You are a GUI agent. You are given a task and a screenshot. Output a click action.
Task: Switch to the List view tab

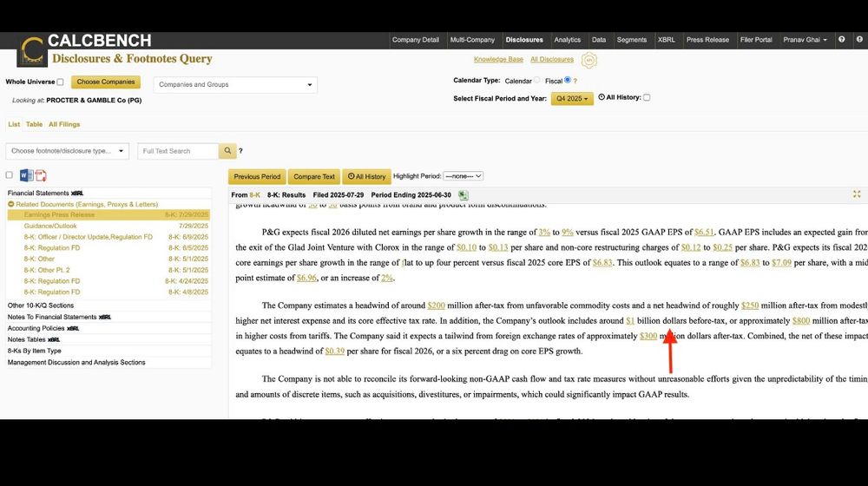coord(14,125)
